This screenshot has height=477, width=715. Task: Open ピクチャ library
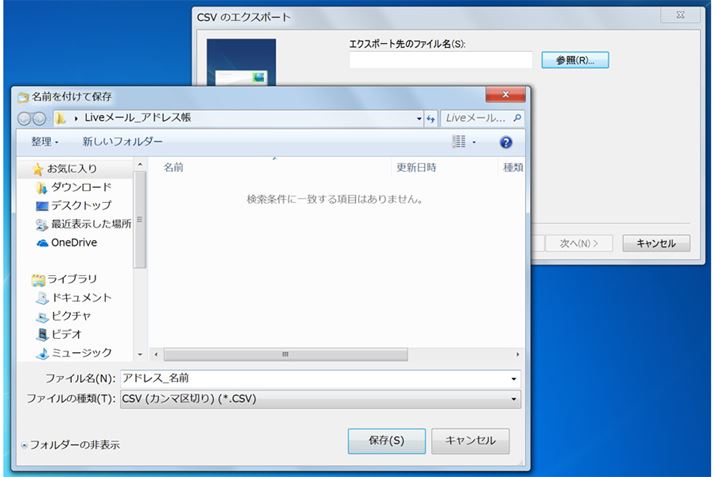point(64,316)
